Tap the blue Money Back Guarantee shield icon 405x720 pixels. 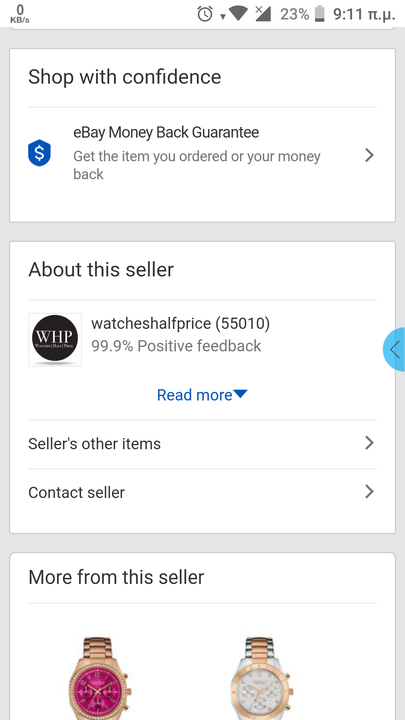tap(39, 153)
